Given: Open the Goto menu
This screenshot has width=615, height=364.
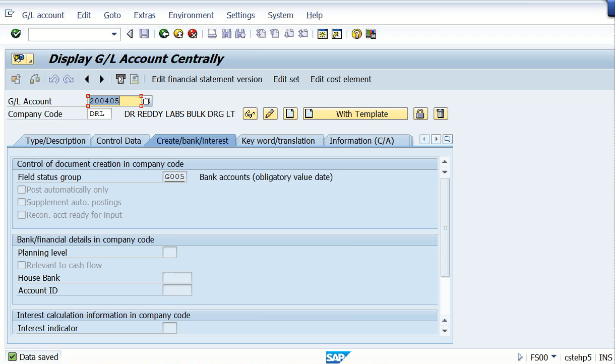Looking at the screenshot, I should pyautogui.click(x=112, y=15).
